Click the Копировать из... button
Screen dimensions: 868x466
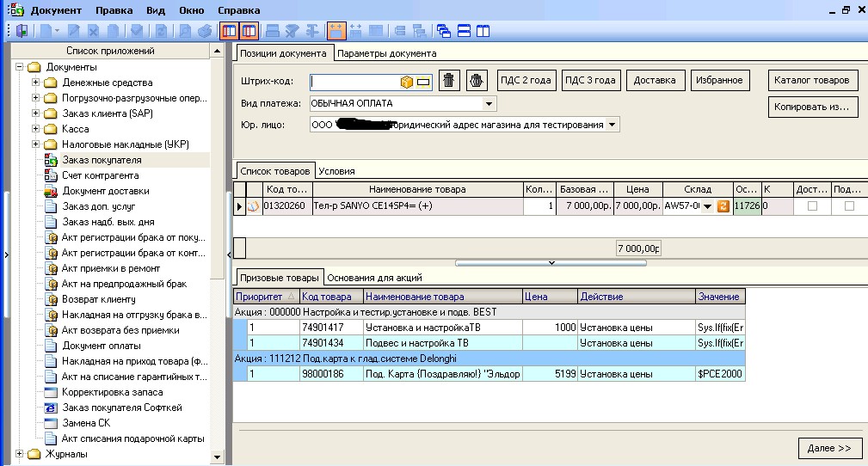[x=812, y=107]
